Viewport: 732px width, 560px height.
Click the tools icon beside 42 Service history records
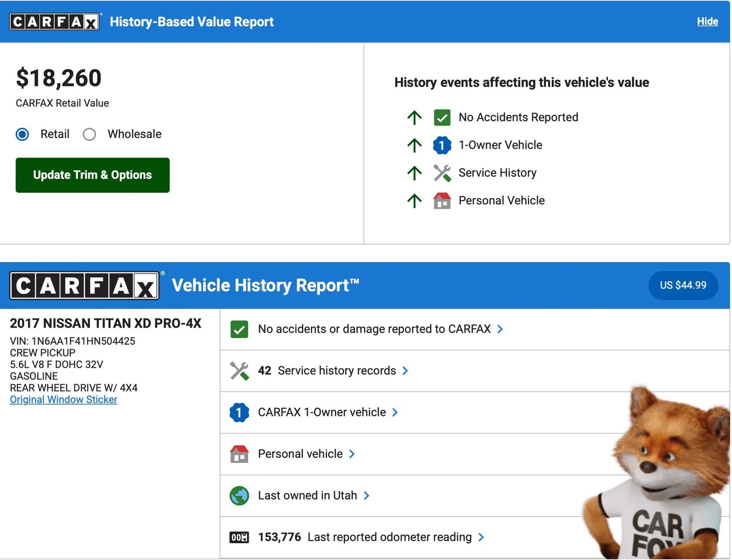(x=239, y=371)
